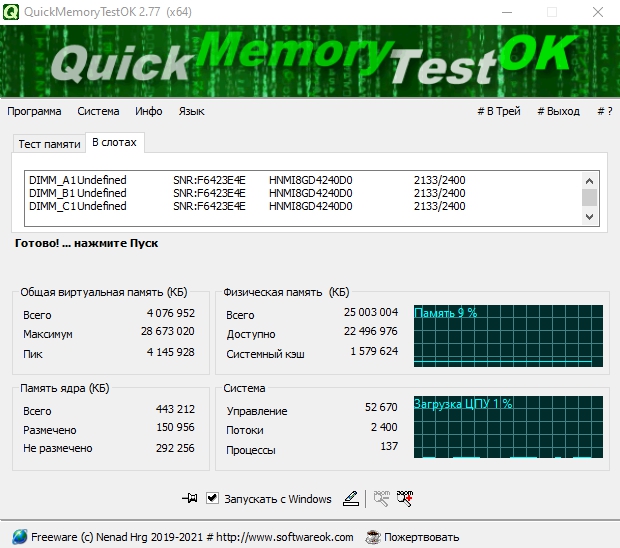
Task: Click the slot list scrollbar thumb
Action: (590, 197)
